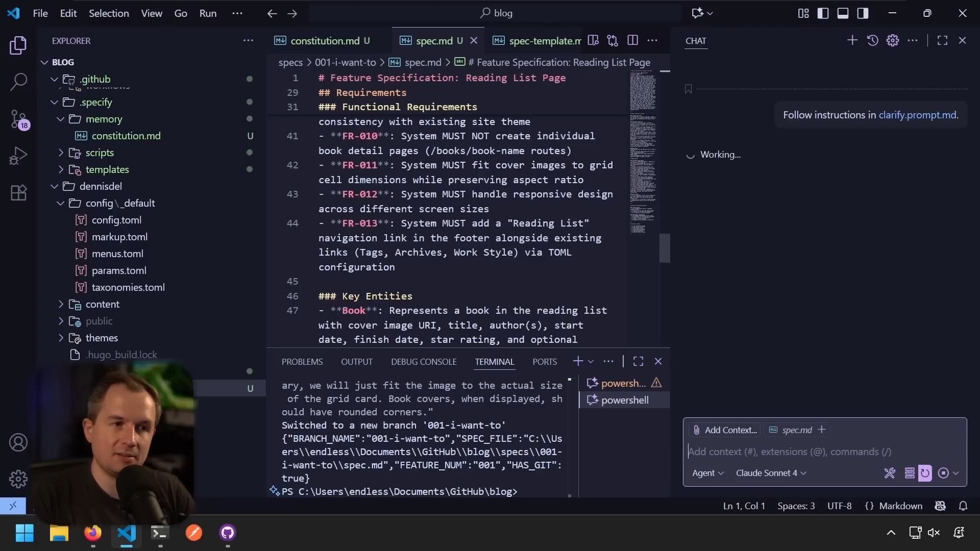Viewport: 980px width, 551px height.
Task: Open the Extensions view
Action: [18, 193]
